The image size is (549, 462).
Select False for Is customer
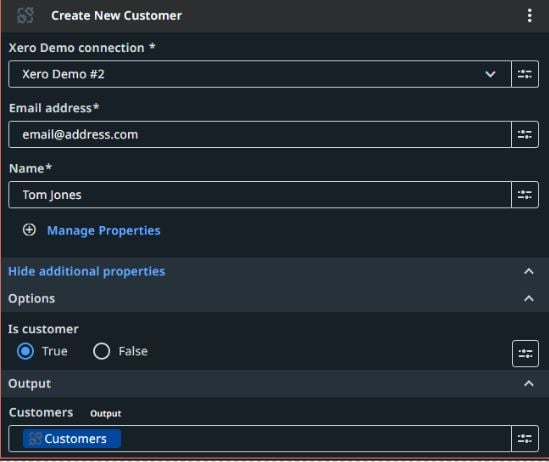coord(102,351)
